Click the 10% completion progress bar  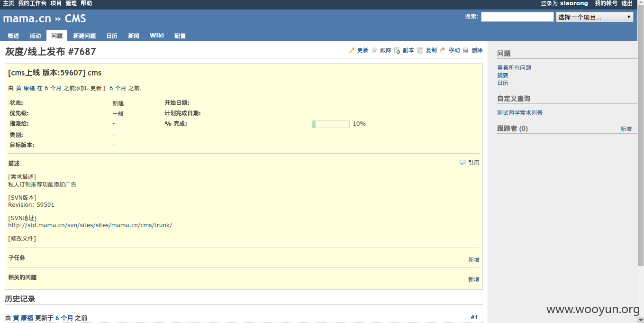331,124
